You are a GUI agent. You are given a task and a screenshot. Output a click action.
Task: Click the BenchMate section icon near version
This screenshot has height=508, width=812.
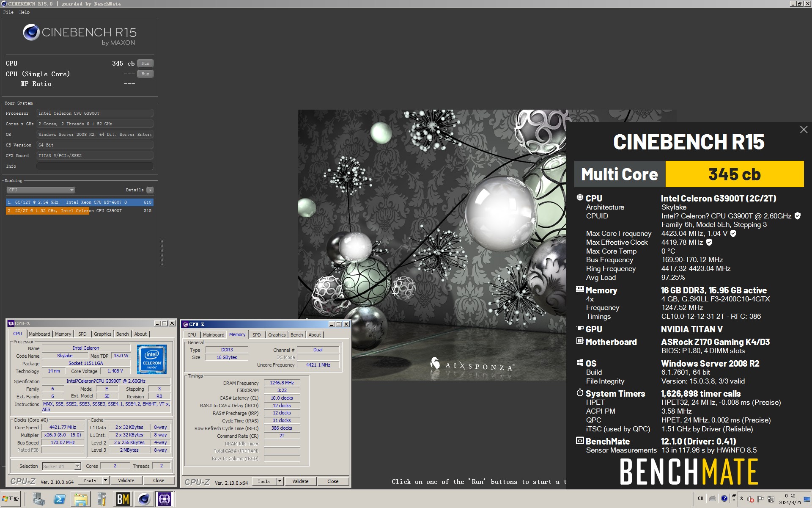[x=580, y=441]
